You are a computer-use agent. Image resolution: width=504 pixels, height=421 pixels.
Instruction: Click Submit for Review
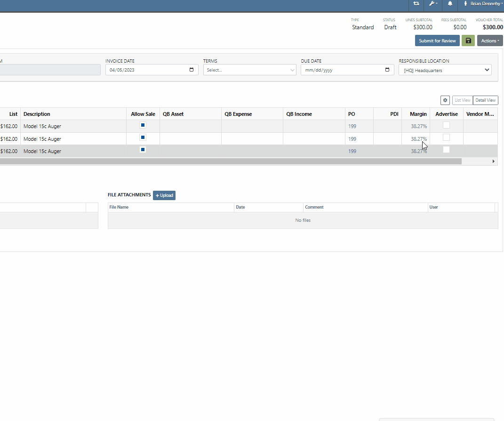click(x=437, y=40)
